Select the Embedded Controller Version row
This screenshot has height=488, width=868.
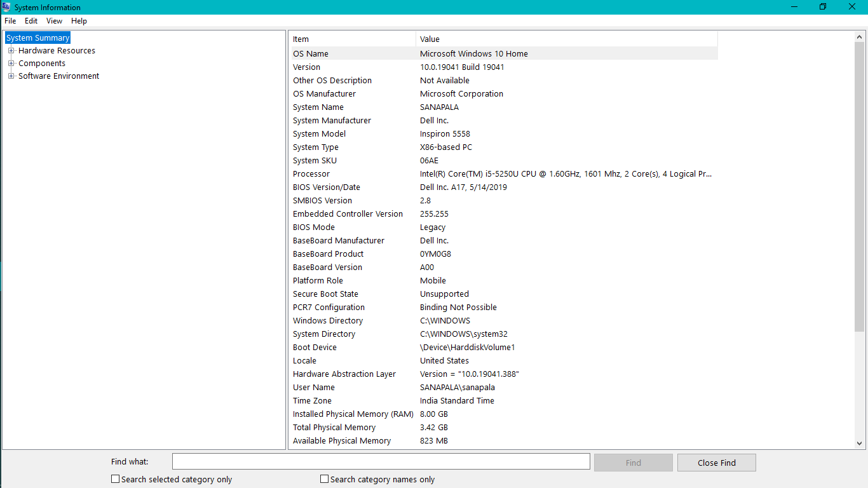(505, 214)
